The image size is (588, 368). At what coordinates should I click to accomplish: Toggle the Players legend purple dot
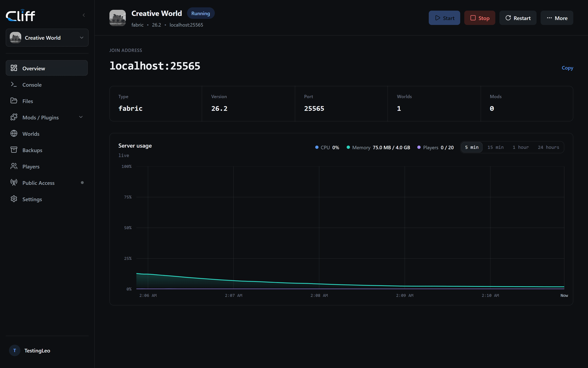pos(419,147)
